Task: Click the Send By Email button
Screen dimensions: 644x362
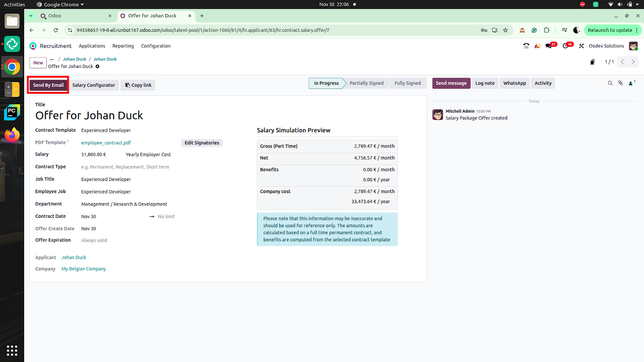Action: point(48,85)
